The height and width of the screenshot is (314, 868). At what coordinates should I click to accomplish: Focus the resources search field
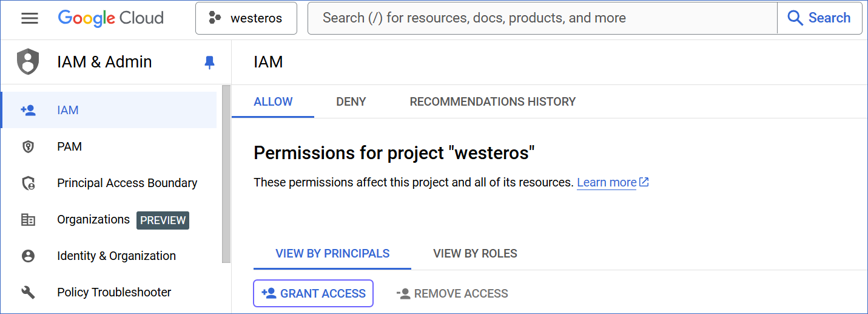(x=542, y=18)
